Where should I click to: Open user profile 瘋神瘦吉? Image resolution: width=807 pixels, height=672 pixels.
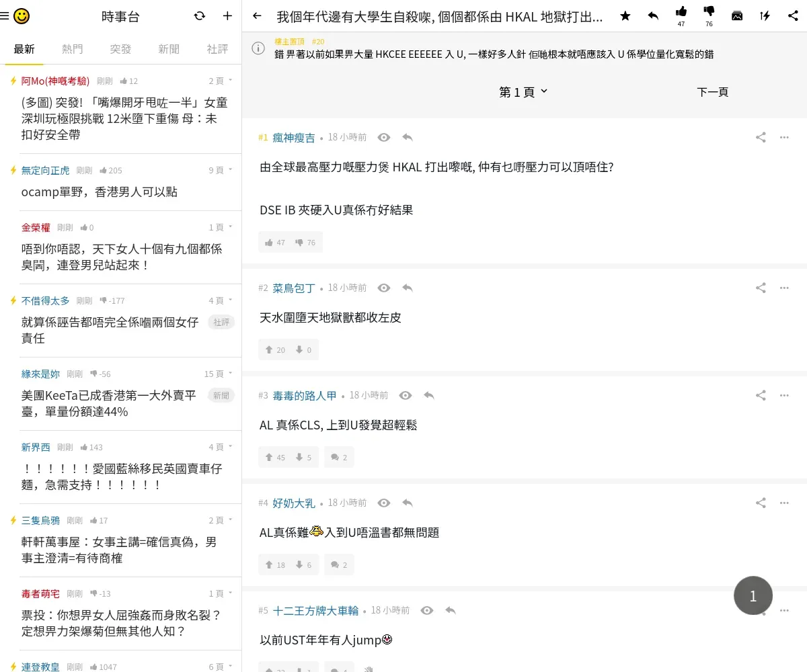click(x=294, y=138)
